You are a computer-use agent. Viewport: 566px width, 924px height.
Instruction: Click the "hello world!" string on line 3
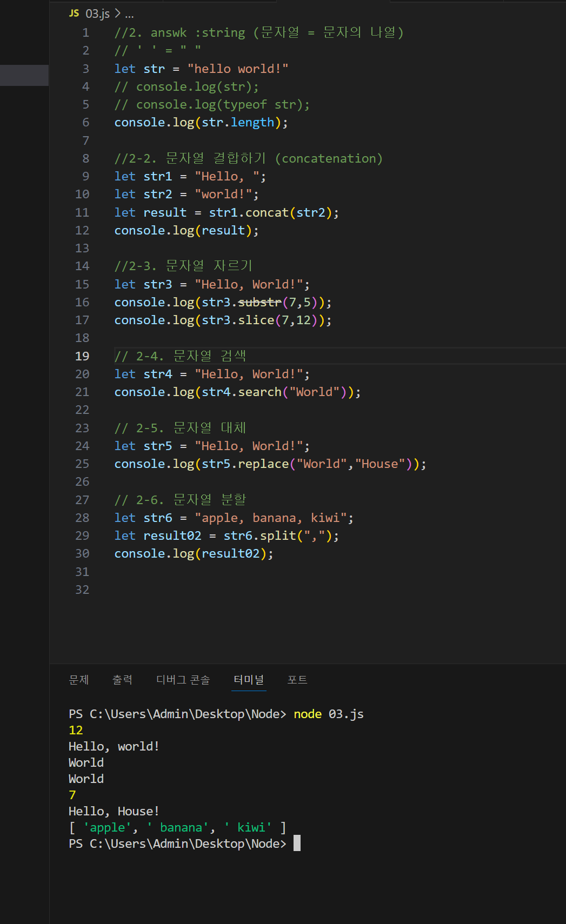(x=238, y=69)
